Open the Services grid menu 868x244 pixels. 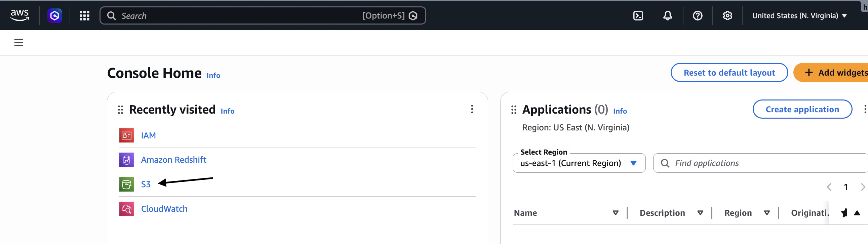coord(84,15)
